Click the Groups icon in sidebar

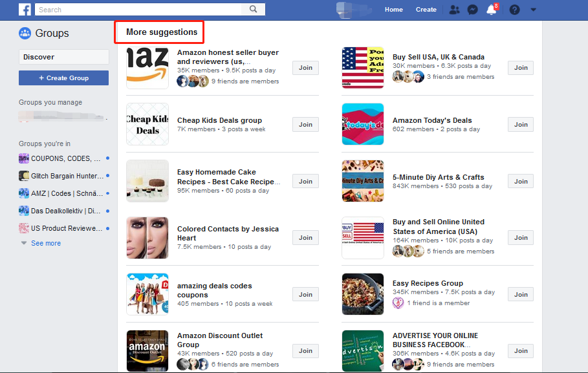pos(25,33)
